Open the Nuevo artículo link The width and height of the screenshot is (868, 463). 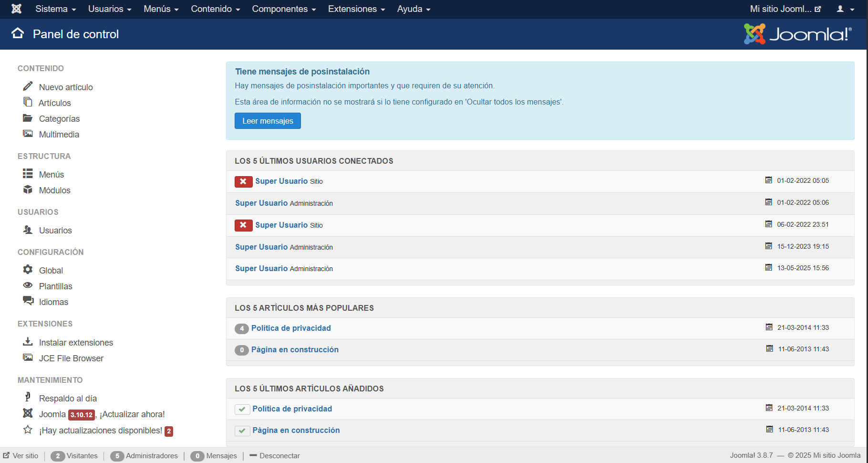[66, 87]
